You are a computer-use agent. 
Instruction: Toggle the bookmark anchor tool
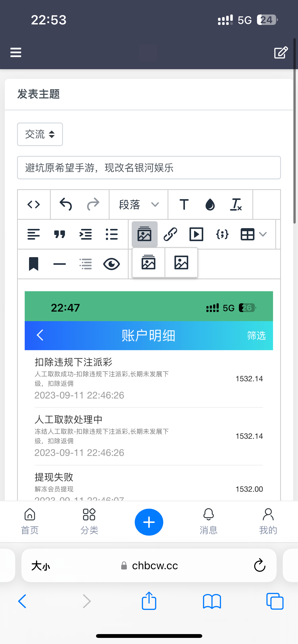(x=34, y=264)
